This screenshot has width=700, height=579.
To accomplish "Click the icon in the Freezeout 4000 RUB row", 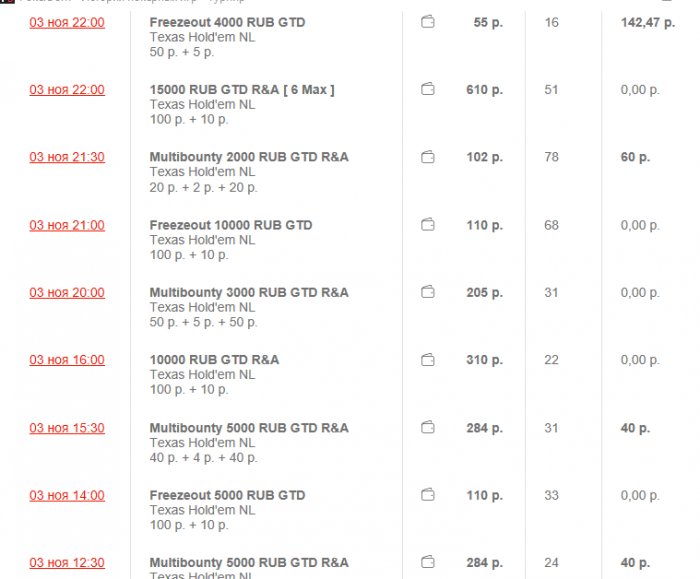I will [x=428, y=22].
